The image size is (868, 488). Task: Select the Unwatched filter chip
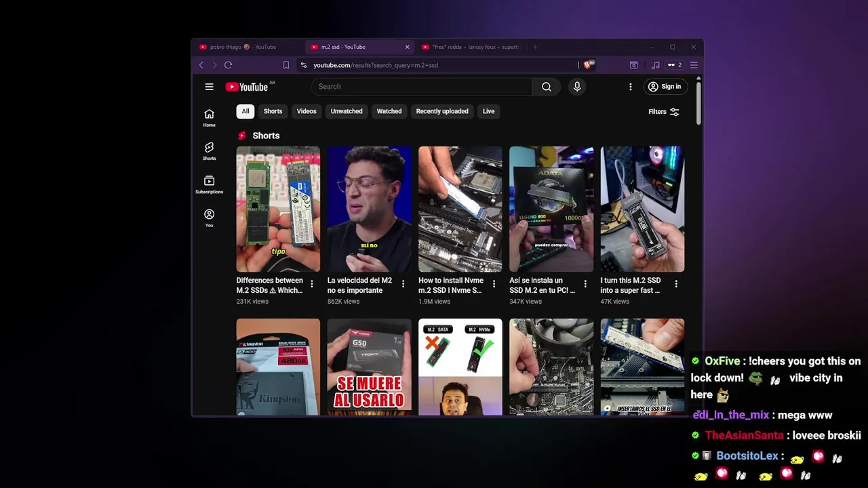[347, 111]
